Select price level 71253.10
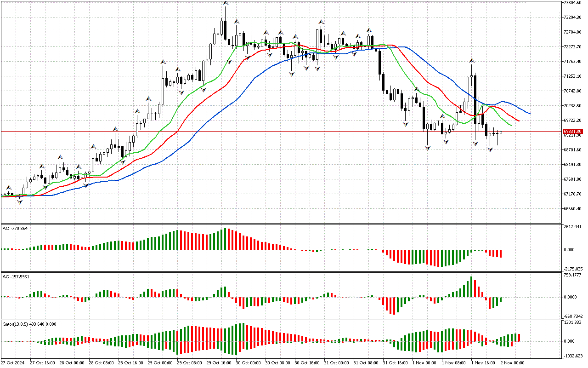588x368 pixels. pyautogui.click(x=573, y=76)
